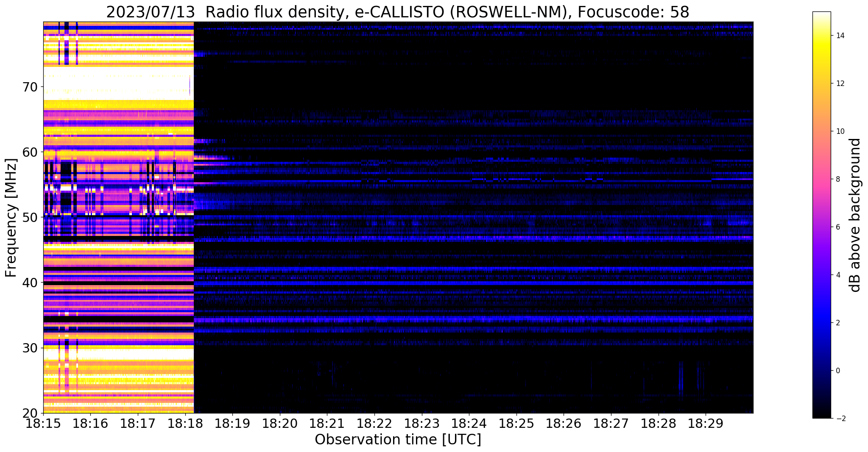The width and height of the screenshot is (868, 452).
Task: Click the colorbar tick label 8
Action: (x=837, y=179)
